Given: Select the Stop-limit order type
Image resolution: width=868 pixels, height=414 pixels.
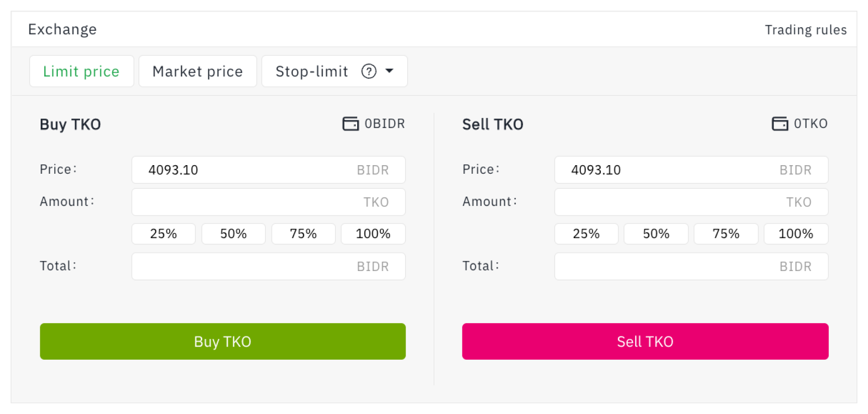Looking at the screenshot, I should (311, 71).
